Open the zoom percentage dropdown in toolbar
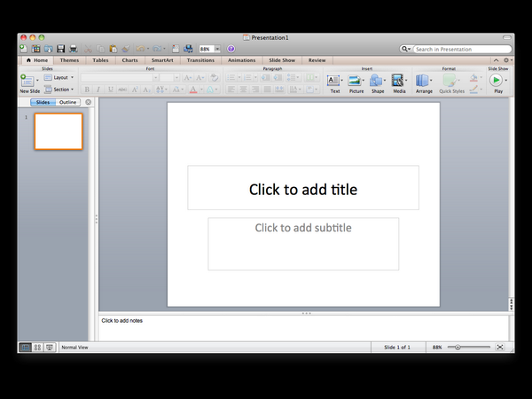Screen dimensions: 532x399 208,49
